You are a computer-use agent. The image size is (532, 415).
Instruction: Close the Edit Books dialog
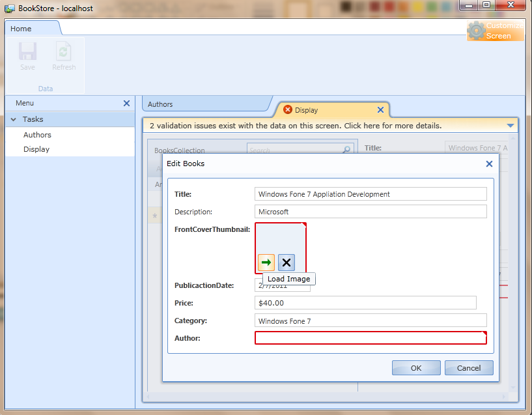click(489, 164)
